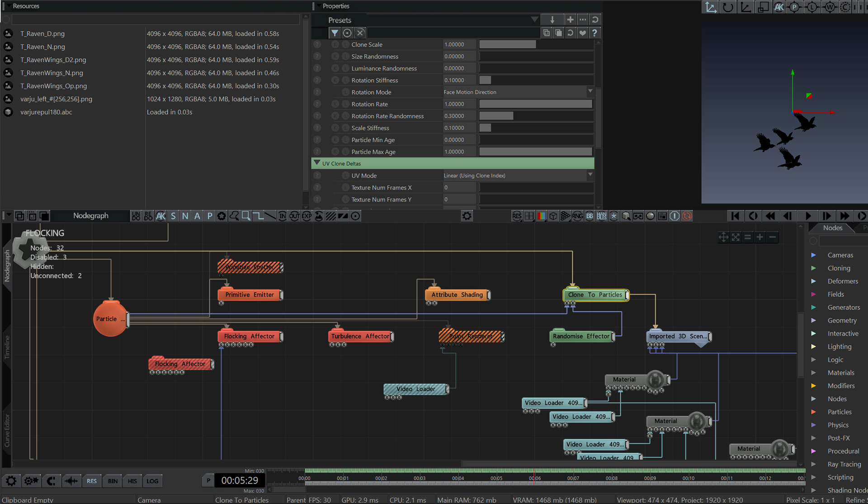Open the Resources panel header menu
Viewport: 868px width, 504px height.
pyautogui.click(x=8, y=6)
